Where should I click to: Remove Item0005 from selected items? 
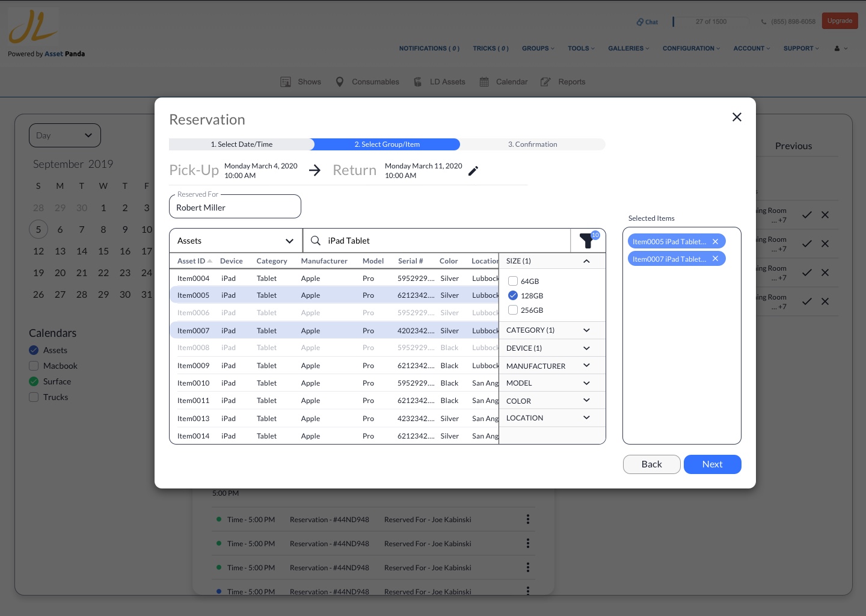coord(715,242)
